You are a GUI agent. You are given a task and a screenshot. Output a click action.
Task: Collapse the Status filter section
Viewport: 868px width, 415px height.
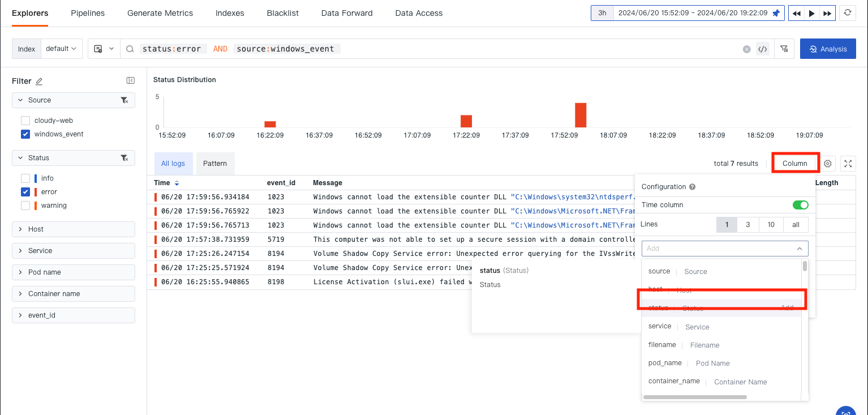(74, 158)
